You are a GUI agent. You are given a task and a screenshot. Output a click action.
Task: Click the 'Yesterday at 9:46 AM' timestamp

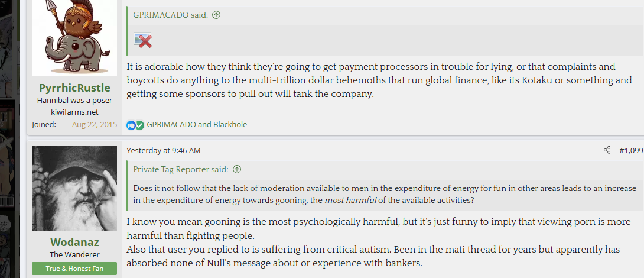pyautogui.click(x=164, y=150)
